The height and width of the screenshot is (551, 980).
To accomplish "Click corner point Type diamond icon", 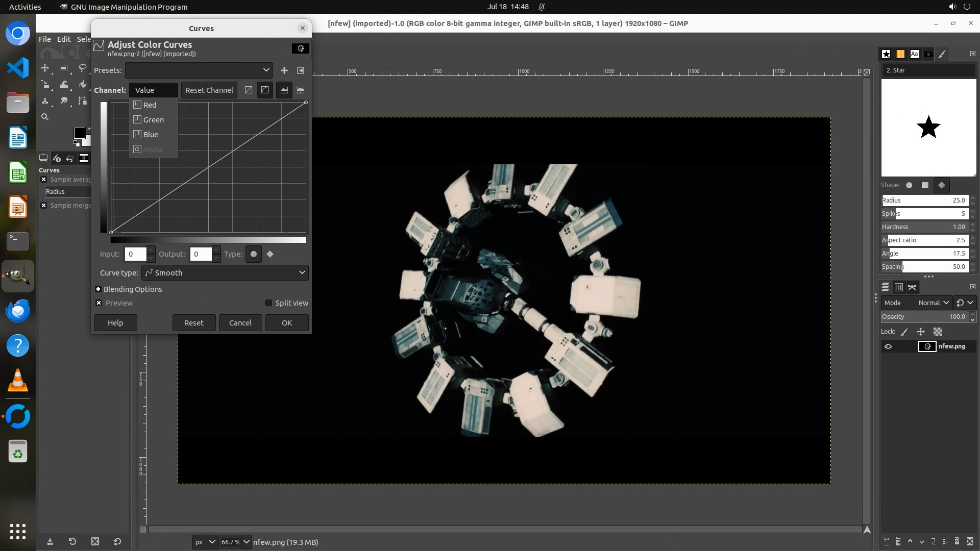I will (x=270, y=254).
